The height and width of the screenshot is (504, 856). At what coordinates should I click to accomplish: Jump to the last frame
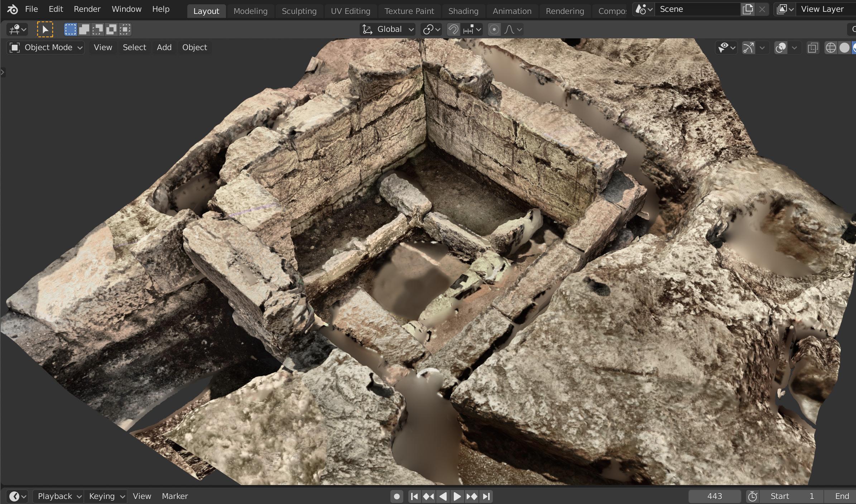coord(486,496)
